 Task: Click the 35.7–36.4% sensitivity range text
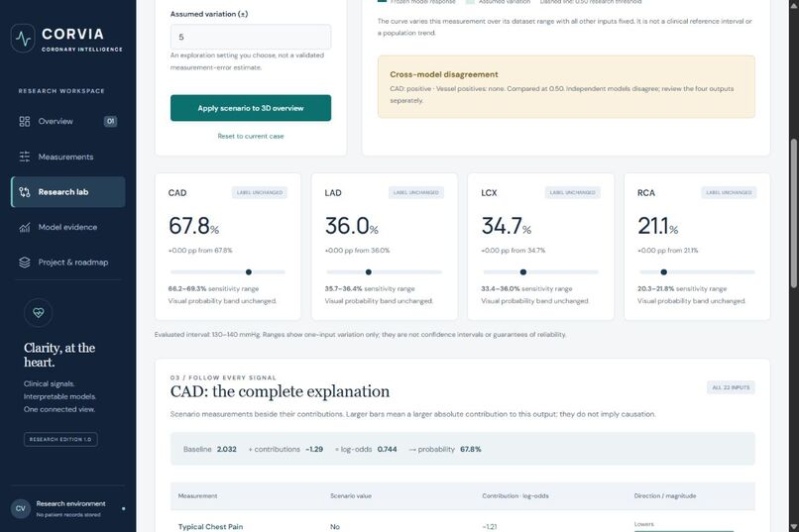coord(370,288)
